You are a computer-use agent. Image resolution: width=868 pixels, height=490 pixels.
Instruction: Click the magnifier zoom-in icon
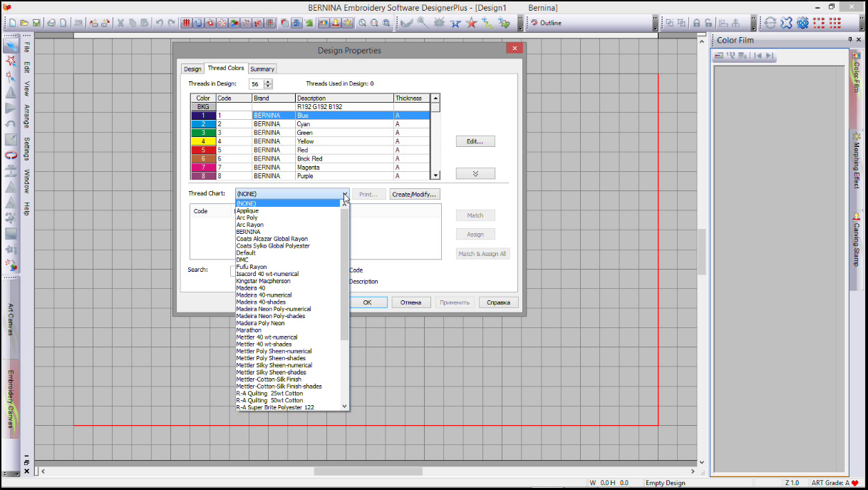(x=363, y=23)
